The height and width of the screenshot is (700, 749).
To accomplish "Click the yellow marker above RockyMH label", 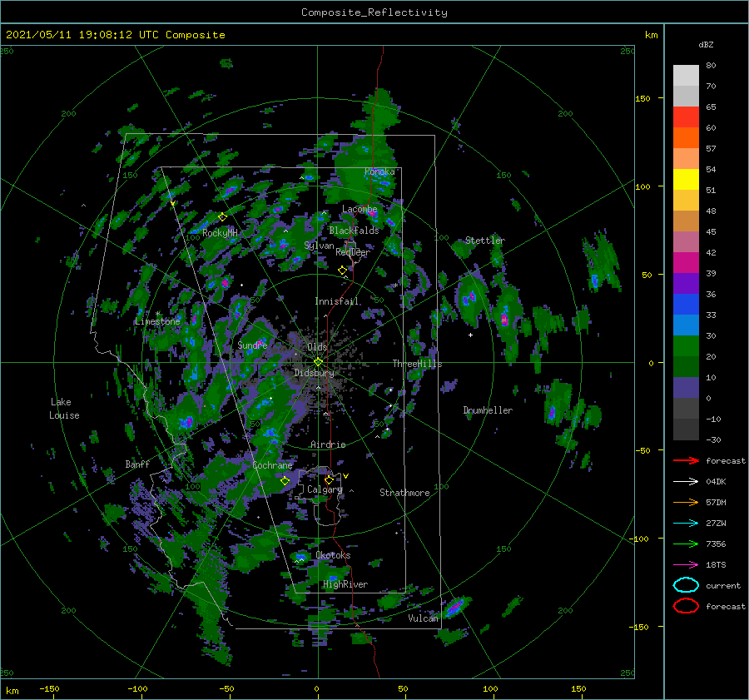I will pos(222,217).
